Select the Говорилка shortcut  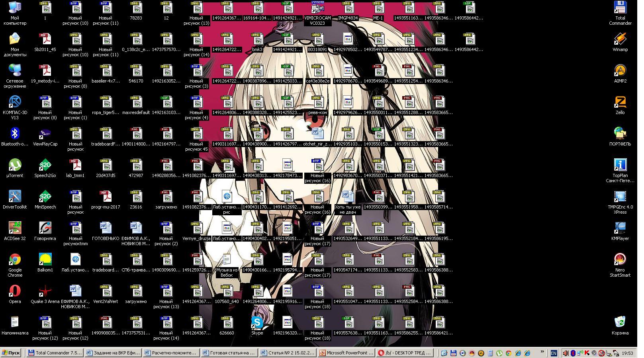[45, 231]
